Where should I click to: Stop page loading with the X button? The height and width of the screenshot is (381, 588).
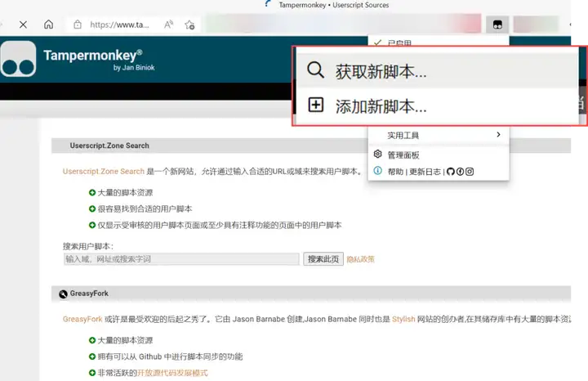click(23, 25)
